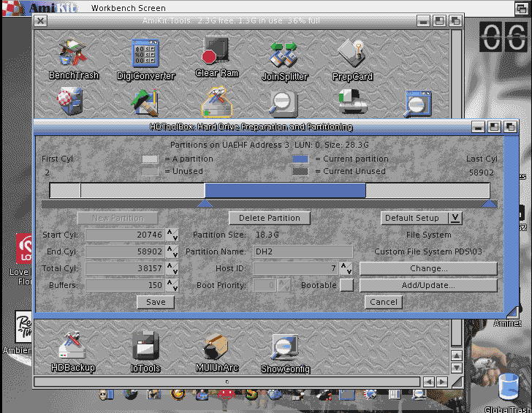
Task: Click into the Host ID field
Action: coord(296,268)
